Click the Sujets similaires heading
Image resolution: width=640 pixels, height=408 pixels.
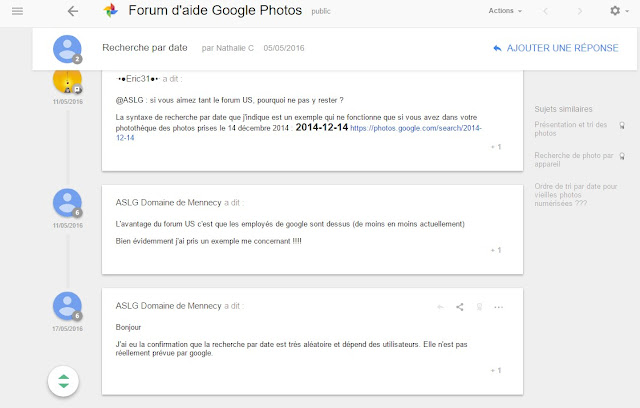pyautogui.click(x=563, y=109)
